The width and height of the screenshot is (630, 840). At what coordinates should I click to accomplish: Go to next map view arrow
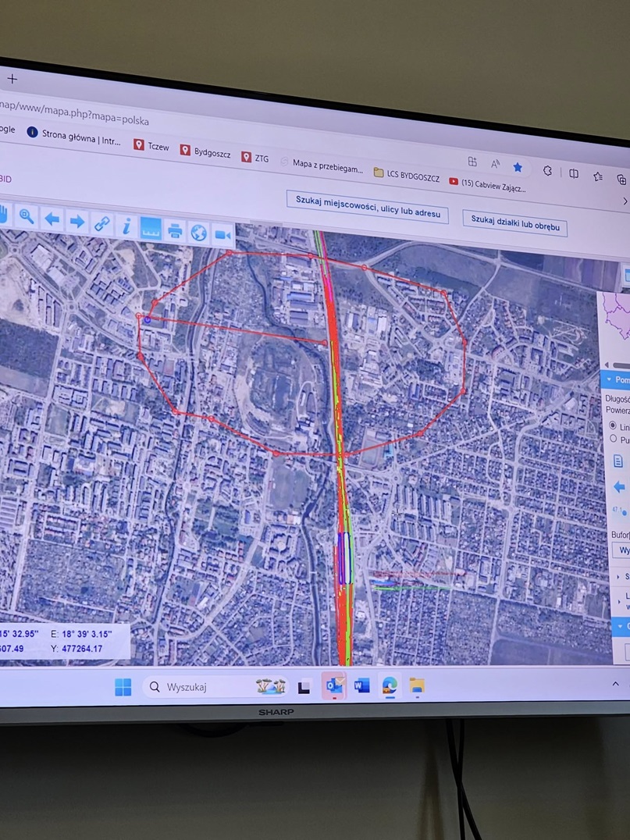(77, 221)
